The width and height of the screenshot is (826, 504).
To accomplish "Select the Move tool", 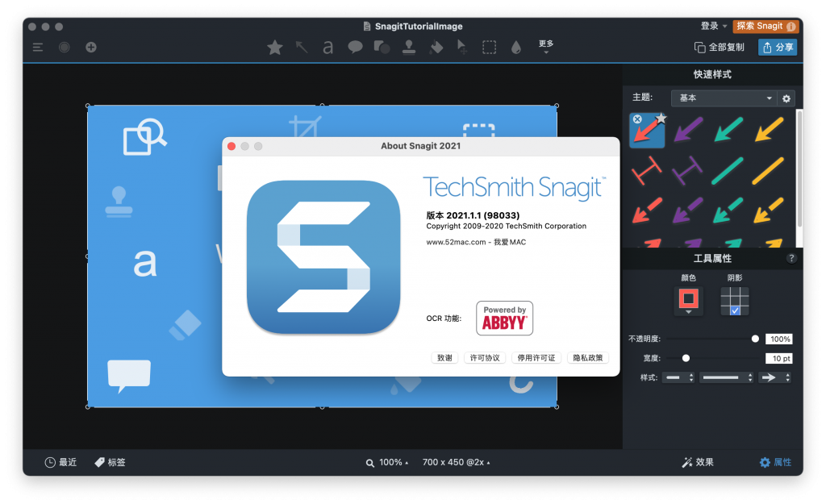I will 462,48.
